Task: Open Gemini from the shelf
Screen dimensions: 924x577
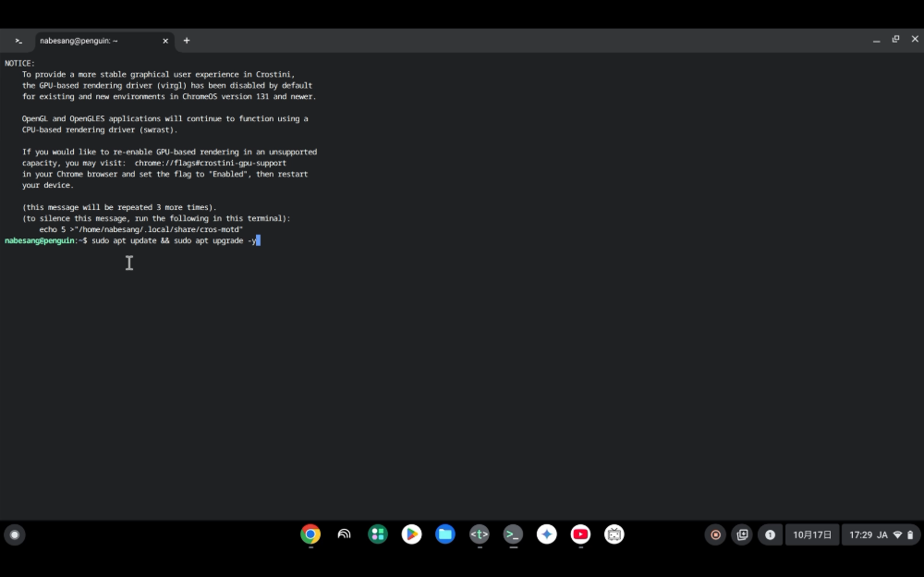Action: click(546, 534)
